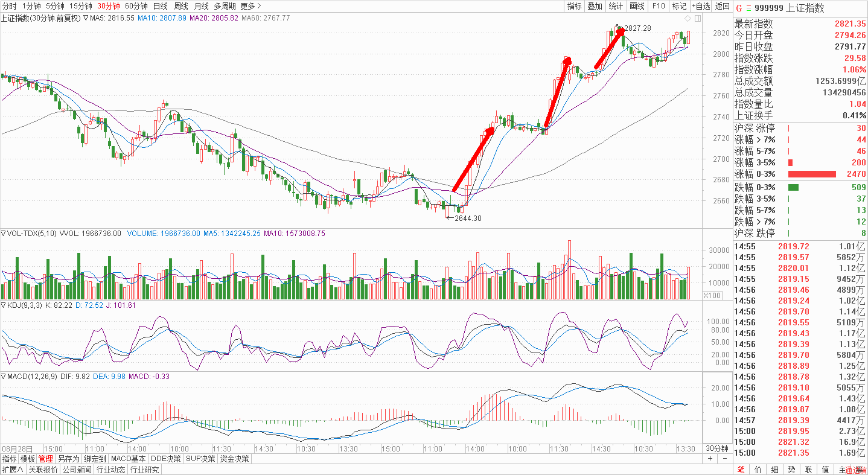
Task: Click the 2644.30 low price label
Action: point(468,218)
